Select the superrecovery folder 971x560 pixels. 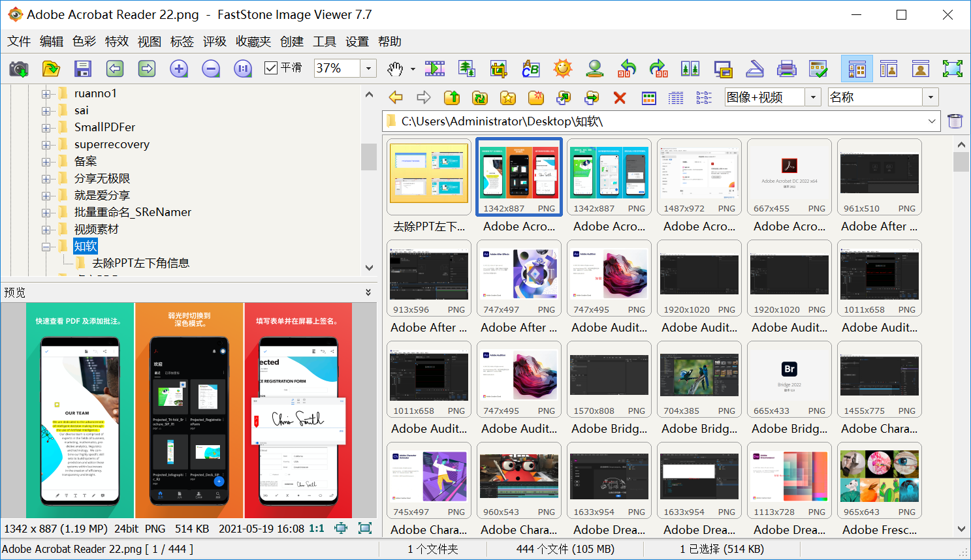[x=112, y=144]
